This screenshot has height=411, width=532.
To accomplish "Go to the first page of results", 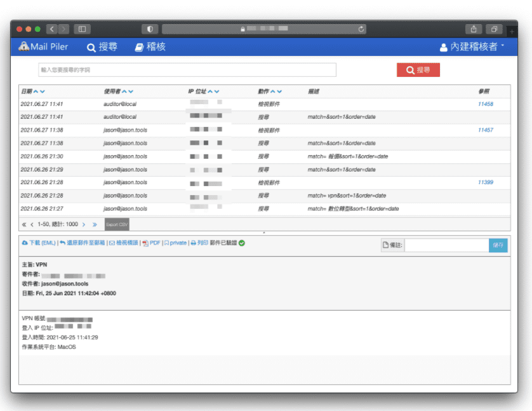I will pyautogui.click(x=24, y=224).
